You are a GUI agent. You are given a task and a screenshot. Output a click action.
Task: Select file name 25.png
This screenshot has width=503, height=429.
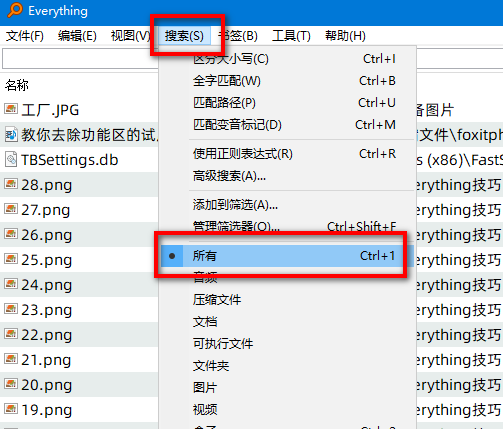coord(47,260)
